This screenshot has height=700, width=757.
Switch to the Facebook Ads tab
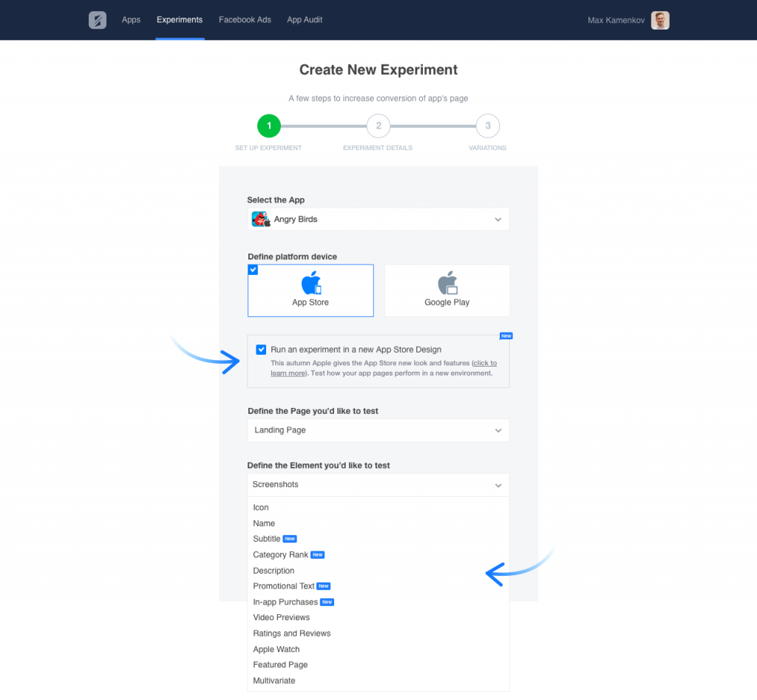(x=245, y=20)
